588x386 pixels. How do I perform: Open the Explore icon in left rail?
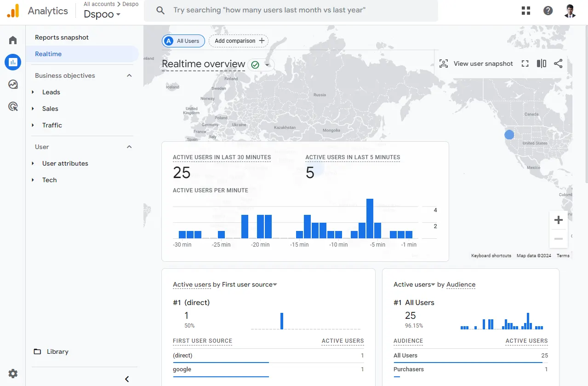pyautogui.click(x=13, y=84)
